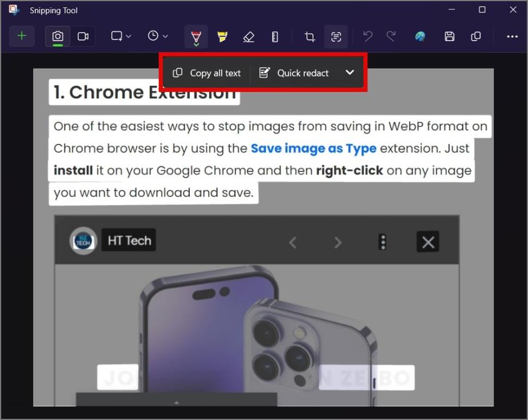Expand the Quick redact options chevron
Screen dimensions: 528x420
coord(350,73)
